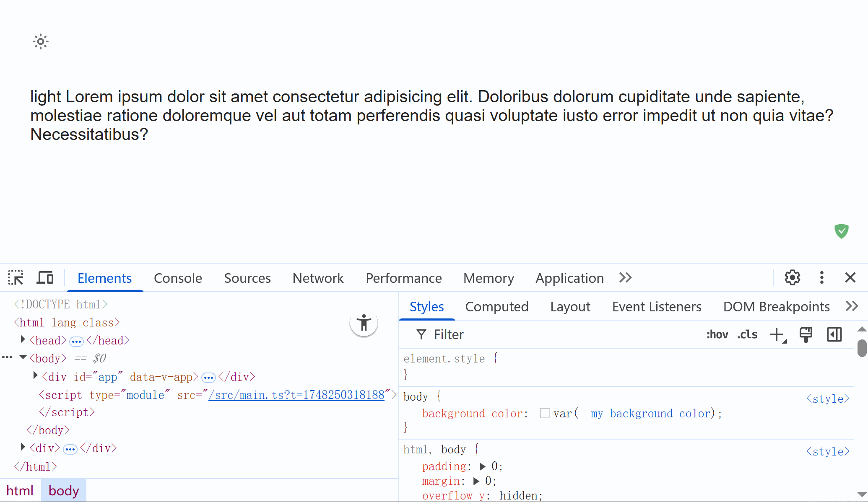Image resolution: width=868 pixels, height=502 pixels.
Task: Click the ellipsis badge in last div
Action: [x=70, y=449]
